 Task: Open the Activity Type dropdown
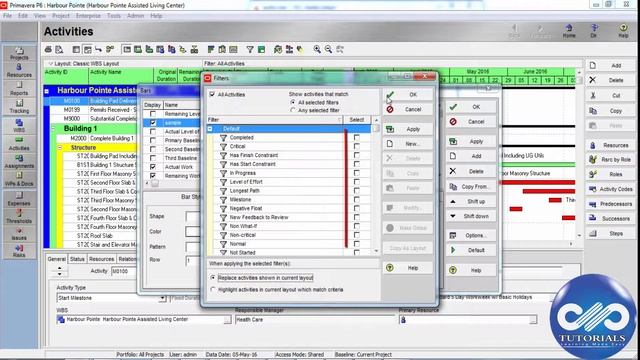162,298
